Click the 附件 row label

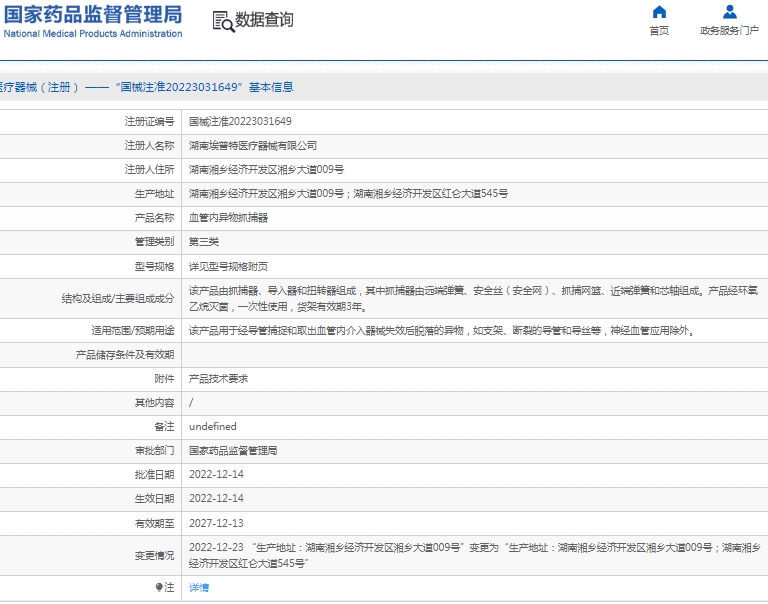tap(164, 379)
